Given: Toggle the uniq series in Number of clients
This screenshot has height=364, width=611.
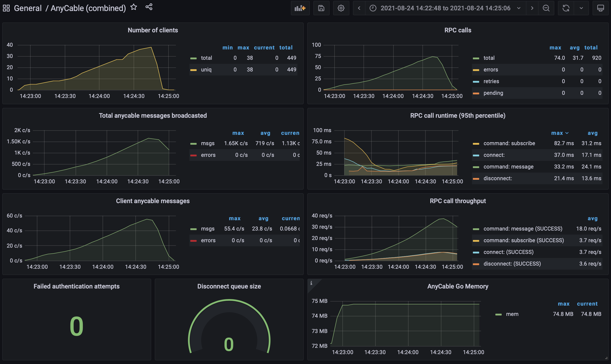Looking at the screenshot, I should pyautogui.click(x=206, y=69).
